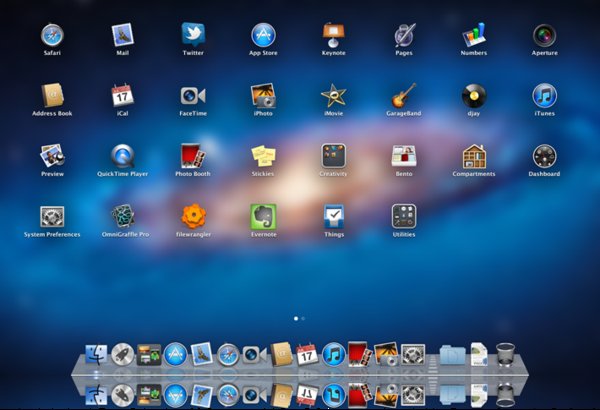The width and height of the screenshot is (600, 410).
Task: Launch GarageBand
Action: 404,95
